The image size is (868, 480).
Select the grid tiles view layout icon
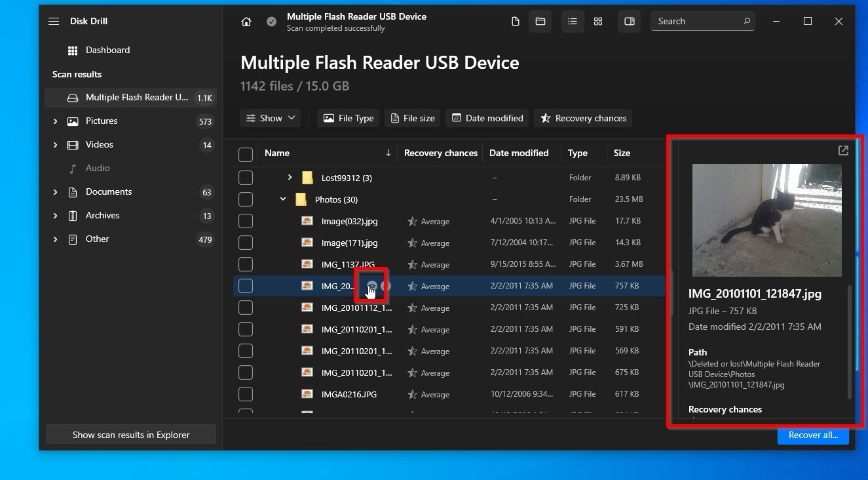click(598, 22)
